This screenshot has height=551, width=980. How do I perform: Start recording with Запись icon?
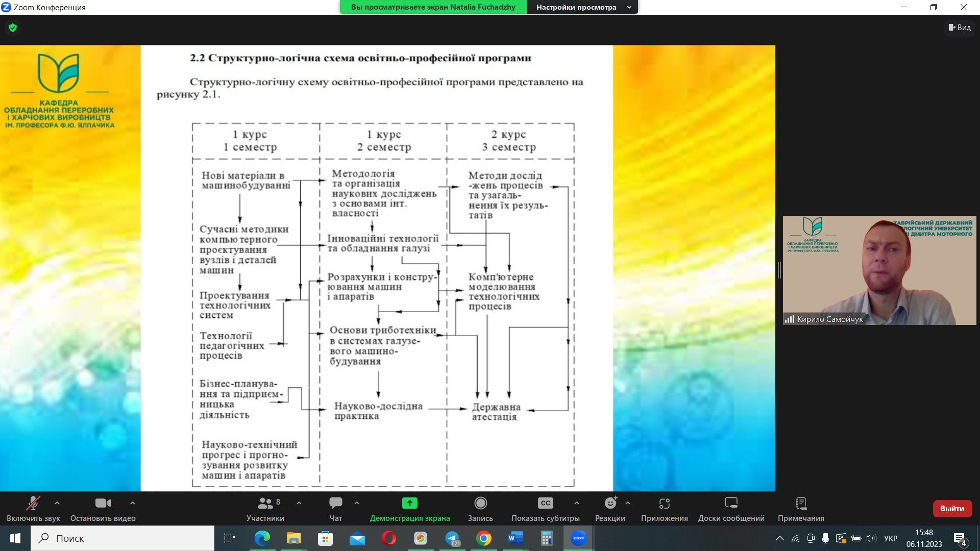(480, 504)
